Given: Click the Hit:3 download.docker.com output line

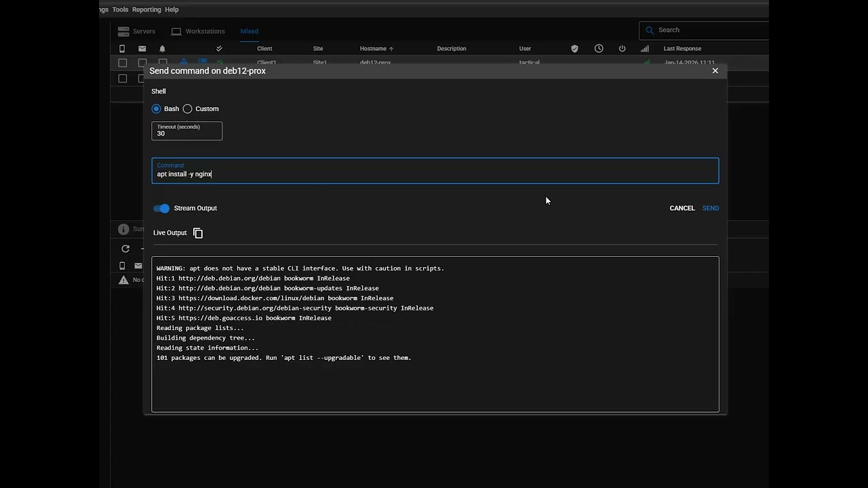Looking at the screenshot, I should (x=275, y=298).
